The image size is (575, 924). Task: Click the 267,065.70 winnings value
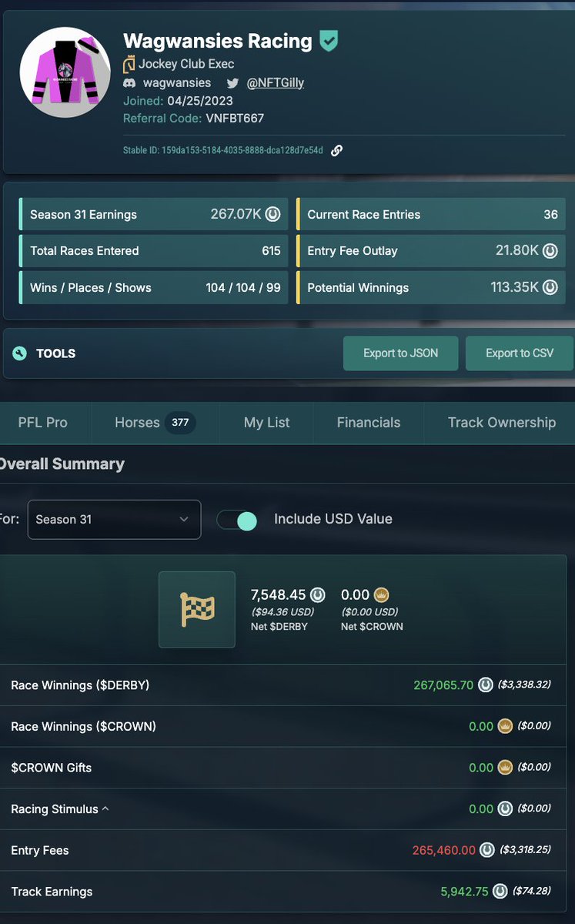pyautogui.click(x=443, y=685)
